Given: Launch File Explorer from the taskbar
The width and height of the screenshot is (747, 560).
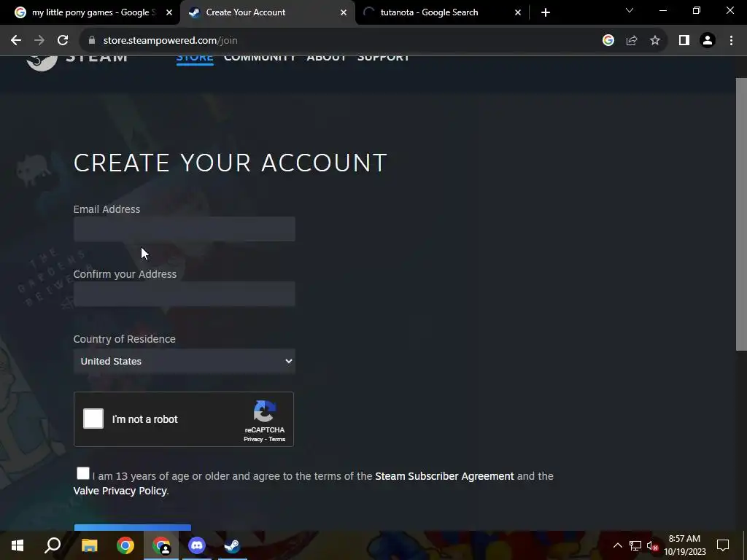Looking at the screenshot, I should [89, 545].
